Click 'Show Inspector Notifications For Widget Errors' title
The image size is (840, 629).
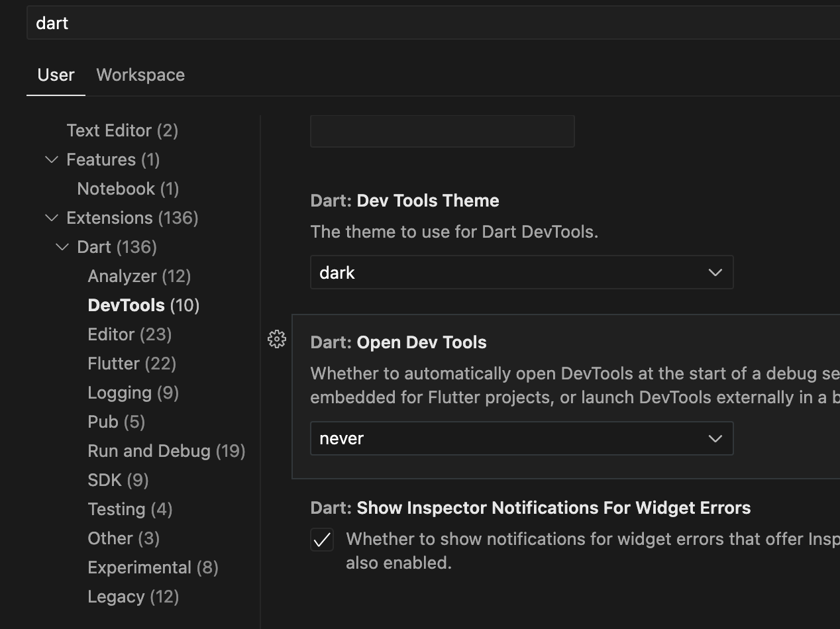point(554,508)
